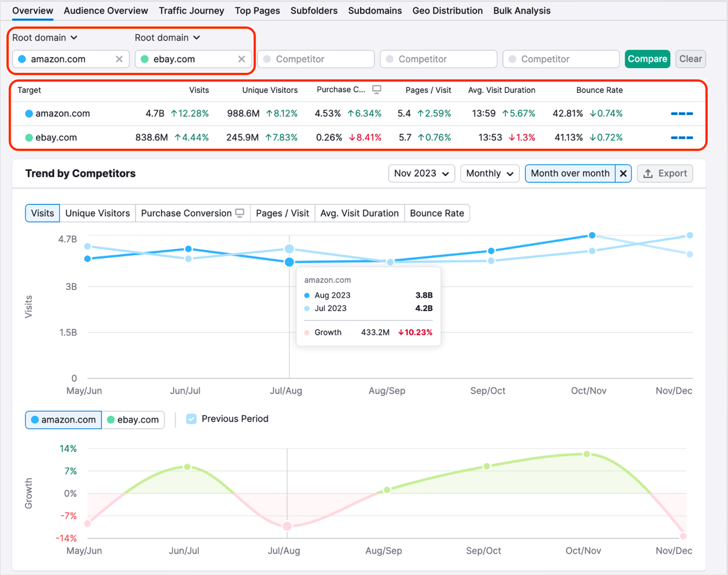The image size is (728, 575).
Task: Toggle the ebay.com series in the legend
Action: tap(133, 420)
